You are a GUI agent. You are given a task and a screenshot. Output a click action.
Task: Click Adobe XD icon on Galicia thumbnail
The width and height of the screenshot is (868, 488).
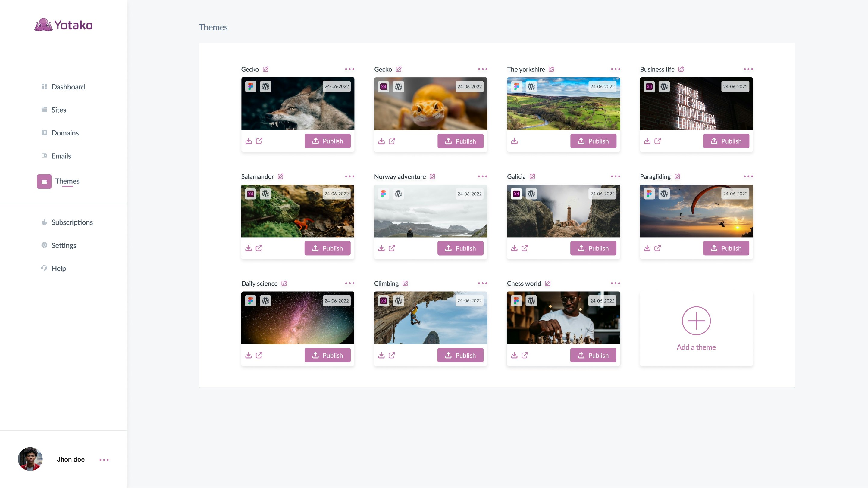tap(517, 194)
